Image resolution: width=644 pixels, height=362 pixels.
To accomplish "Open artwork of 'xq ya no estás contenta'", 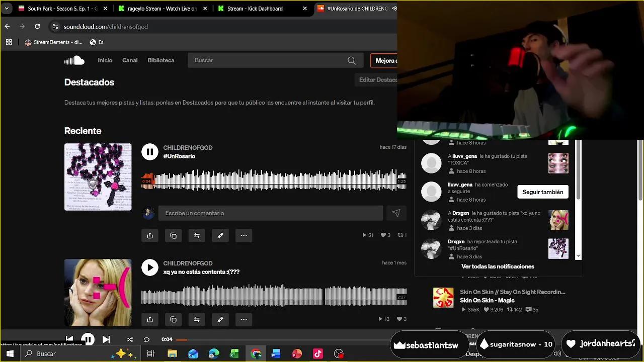I will point(98,293).
